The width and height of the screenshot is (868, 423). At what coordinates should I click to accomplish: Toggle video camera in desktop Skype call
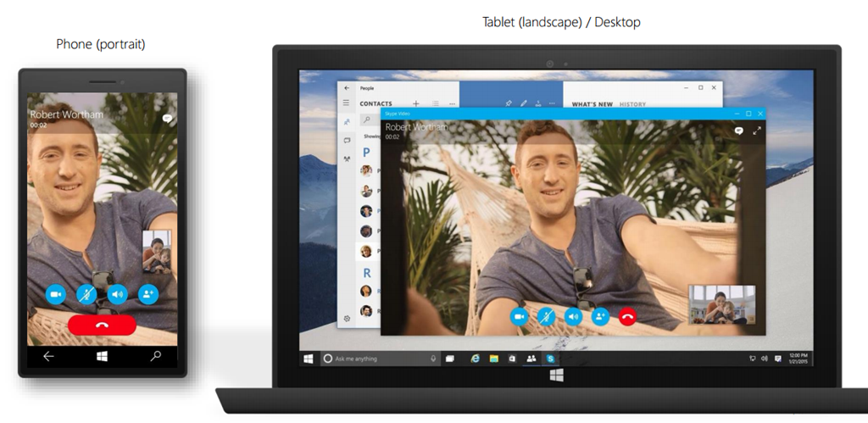(x=519, y=316)
